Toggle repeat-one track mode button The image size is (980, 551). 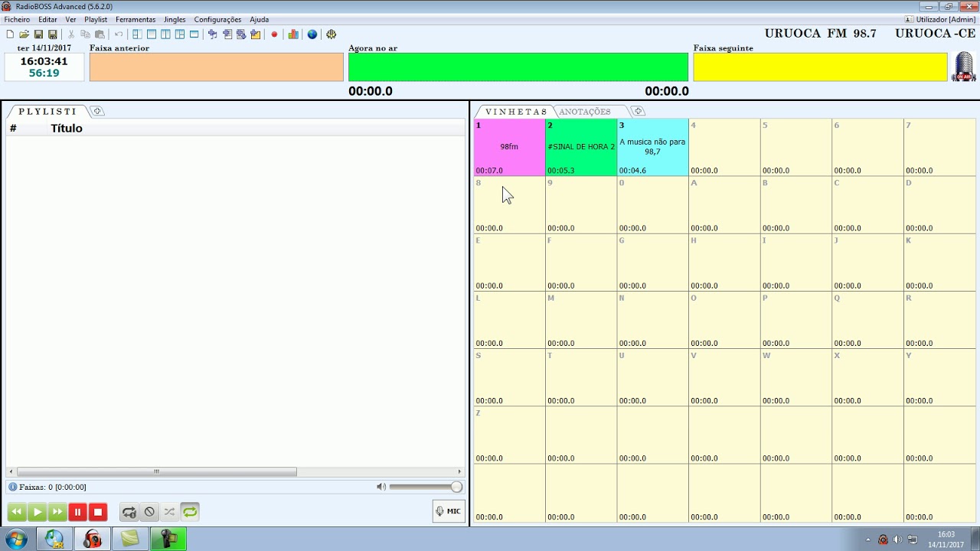[129, 512]
